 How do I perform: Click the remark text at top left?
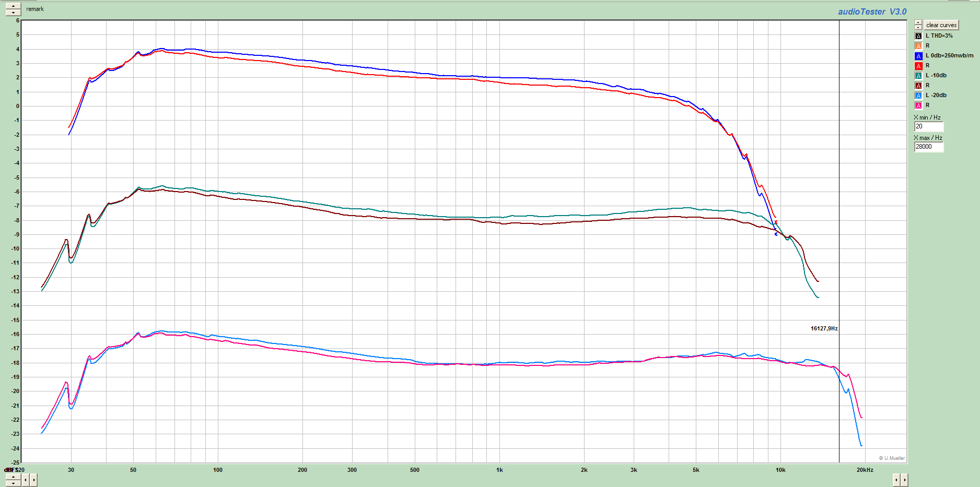pos(35,9)
